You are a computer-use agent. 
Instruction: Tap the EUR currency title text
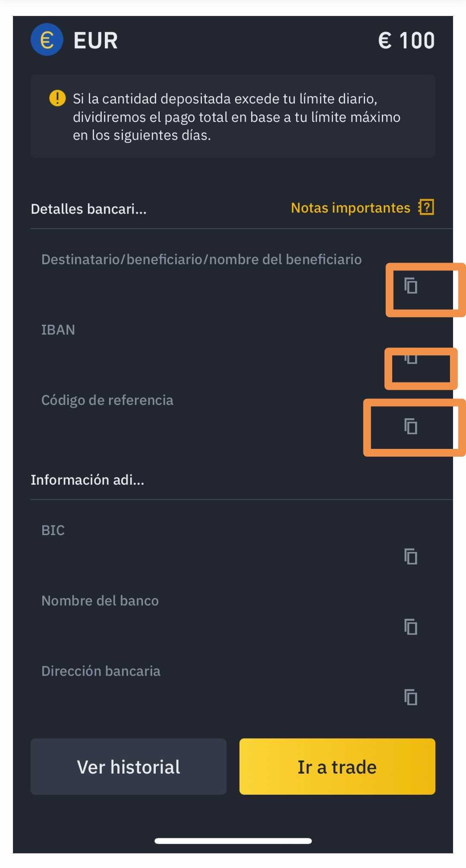pos(96,41)
